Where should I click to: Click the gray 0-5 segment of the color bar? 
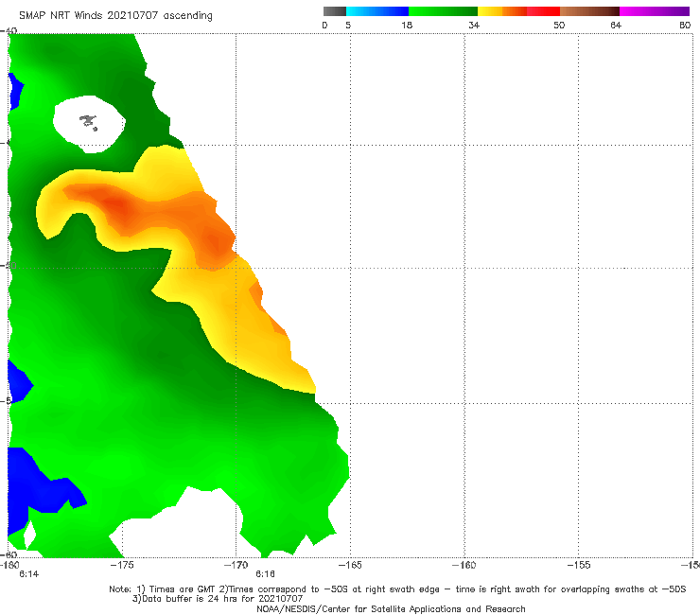(x=335, y=11)
